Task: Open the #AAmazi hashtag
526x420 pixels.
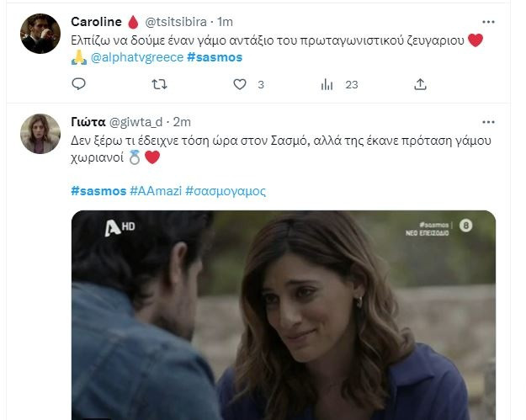Action: [156, 191]
